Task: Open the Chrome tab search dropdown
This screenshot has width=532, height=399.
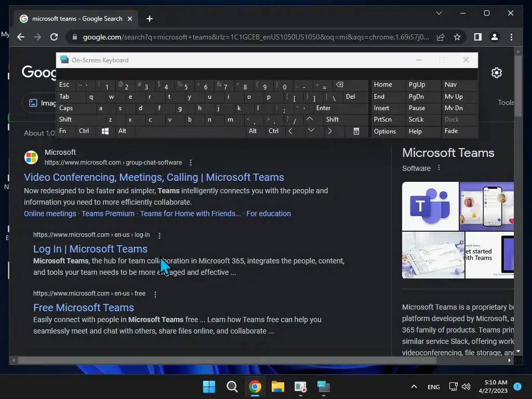Action: point(438,13)
